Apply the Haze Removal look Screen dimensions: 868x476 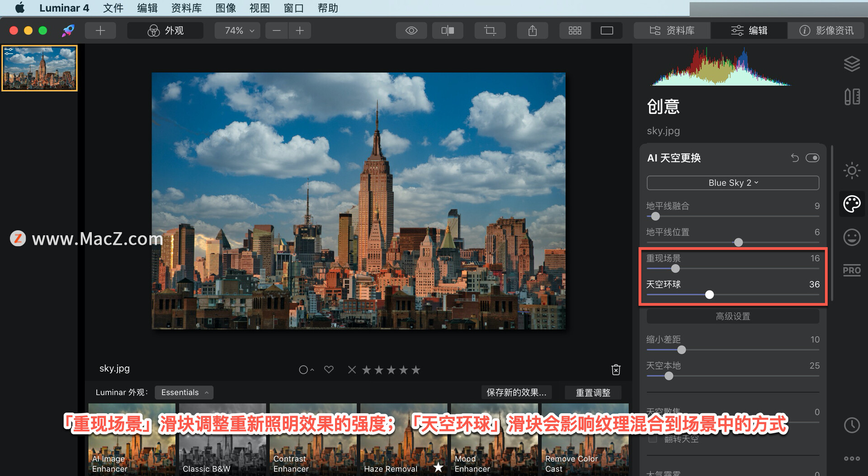tap(404, 439)
